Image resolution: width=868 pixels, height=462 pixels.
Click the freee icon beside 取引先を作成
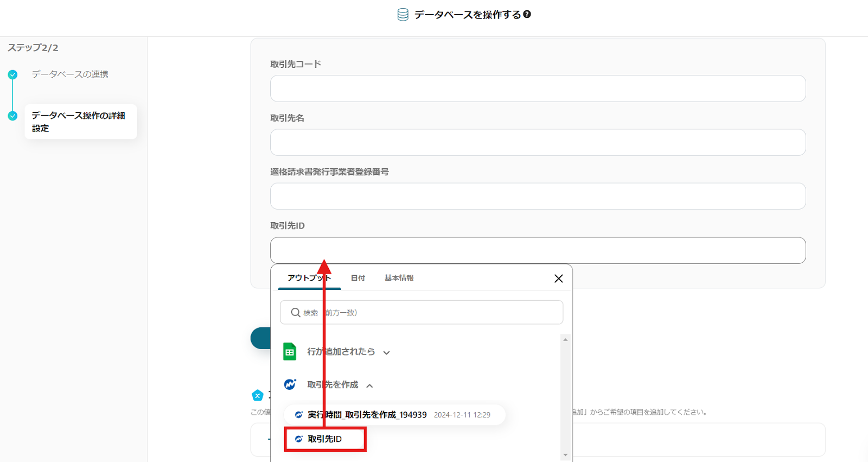coord(290,384)
